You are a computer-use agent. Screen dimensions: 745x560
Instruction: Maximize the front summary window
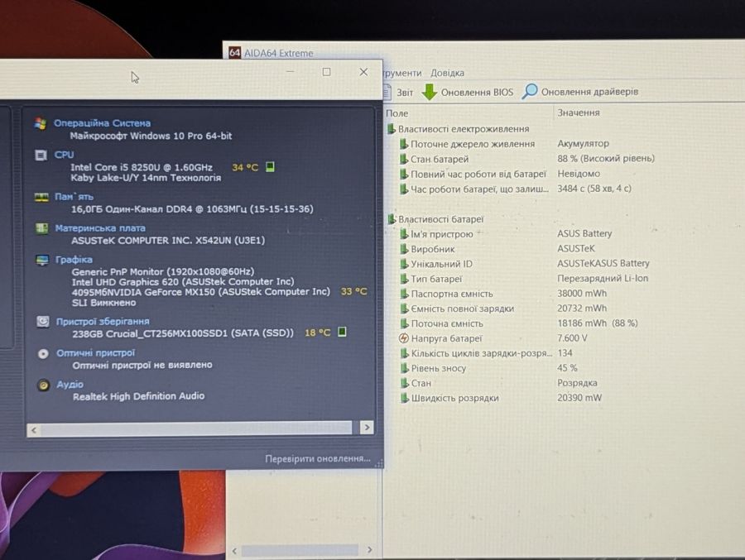[326, 72]
